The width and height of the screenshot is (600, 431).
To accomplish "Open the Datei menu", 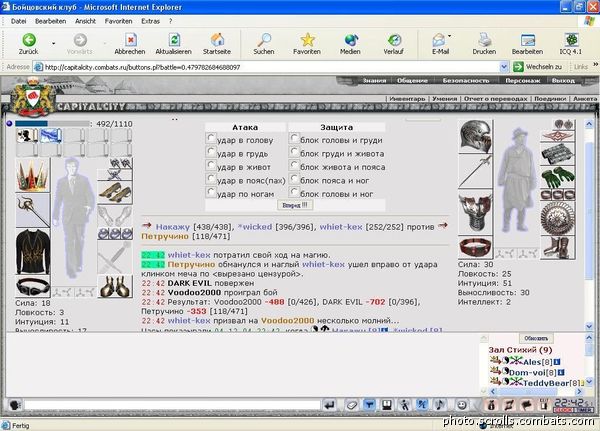I will (18, 21).
